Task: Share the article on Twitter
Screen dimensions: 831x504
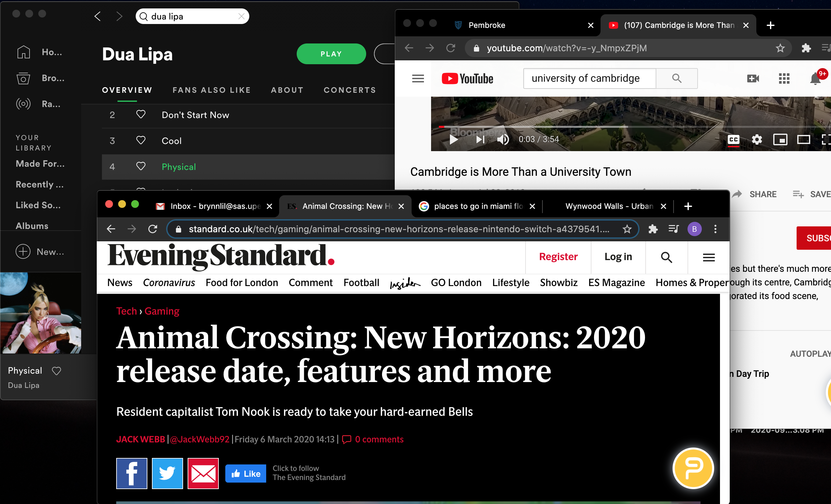Action: (x=167, y=473)
